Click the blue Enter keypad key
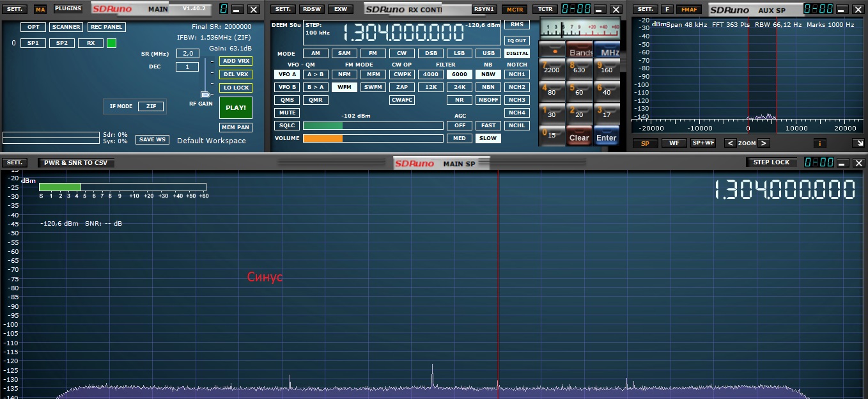The width and height of the screenshot is (868, 399). (606, 136)
